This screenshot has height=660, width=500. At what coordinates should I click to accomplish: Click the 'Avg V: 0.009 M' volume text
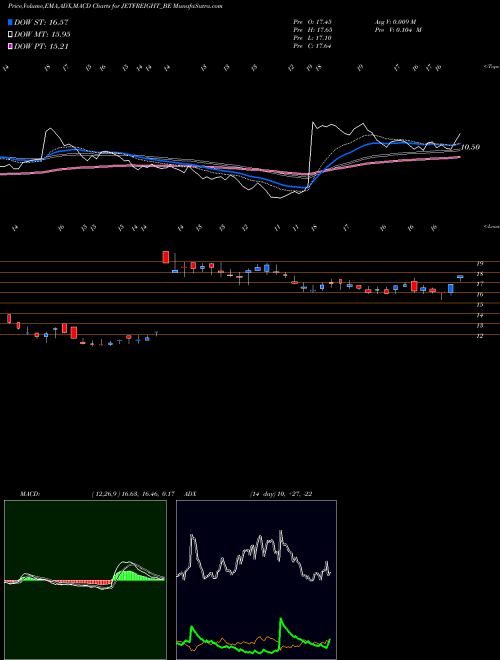(395, 22)
